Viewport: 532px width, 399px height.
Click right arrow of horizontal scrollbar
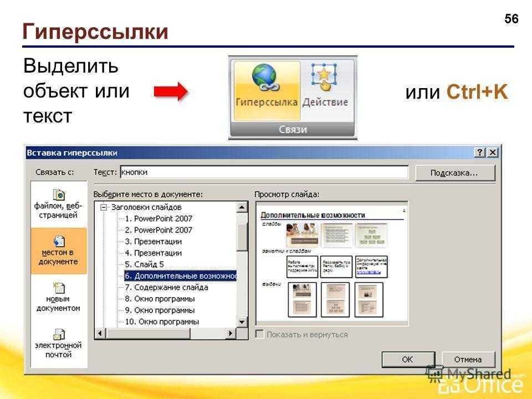[x=231, y=333]
